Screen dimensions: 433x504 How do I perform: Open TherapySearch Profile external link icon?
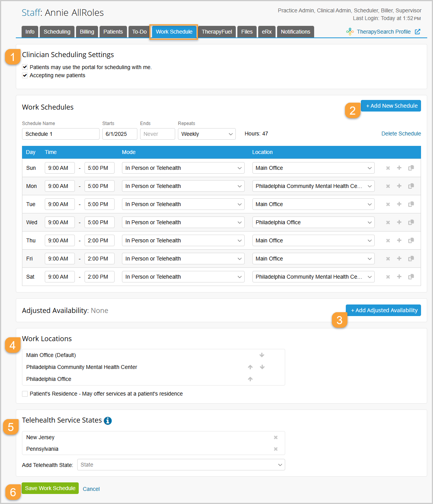pyautogui.click(x=418, y=32)
